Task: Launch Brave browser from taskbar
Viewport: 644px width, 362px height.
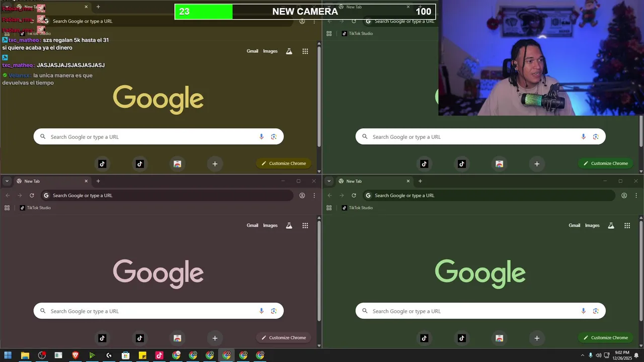Action: pyautogui.click(x=75, y=355)
